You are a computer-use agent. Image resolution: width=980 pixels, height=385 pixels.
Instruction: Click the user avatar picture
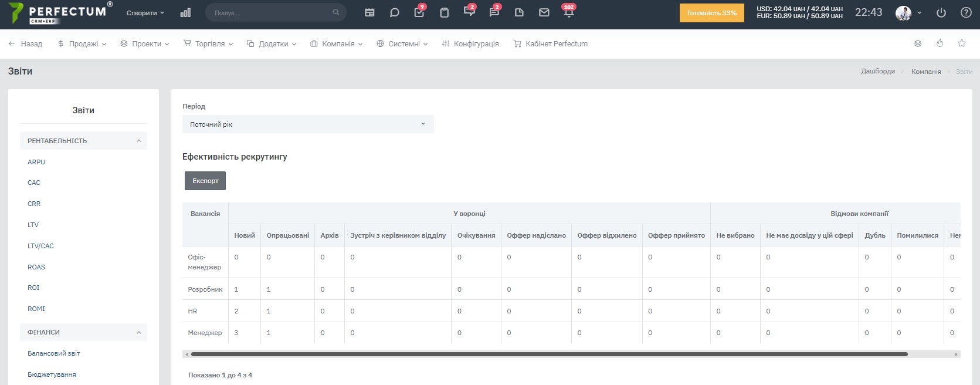click(x=903, y=13)
